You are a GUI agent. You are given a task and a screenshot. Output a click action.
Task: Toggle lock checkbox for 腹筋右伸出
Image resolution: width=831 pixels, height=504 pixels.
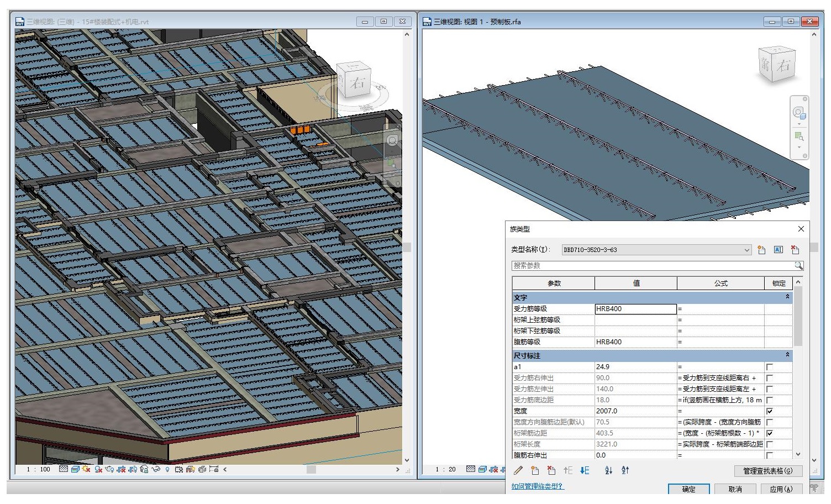click(x=770, y=455)
